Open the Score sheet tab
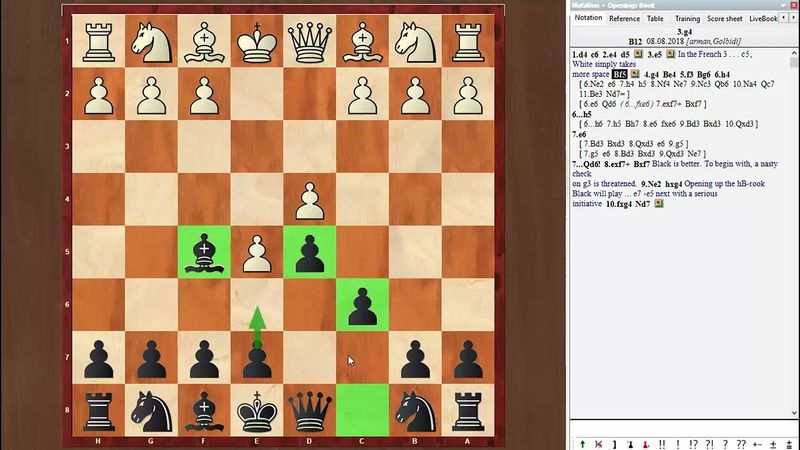The width and height of the screenshot is (800, 450). [x=724, y=18]
